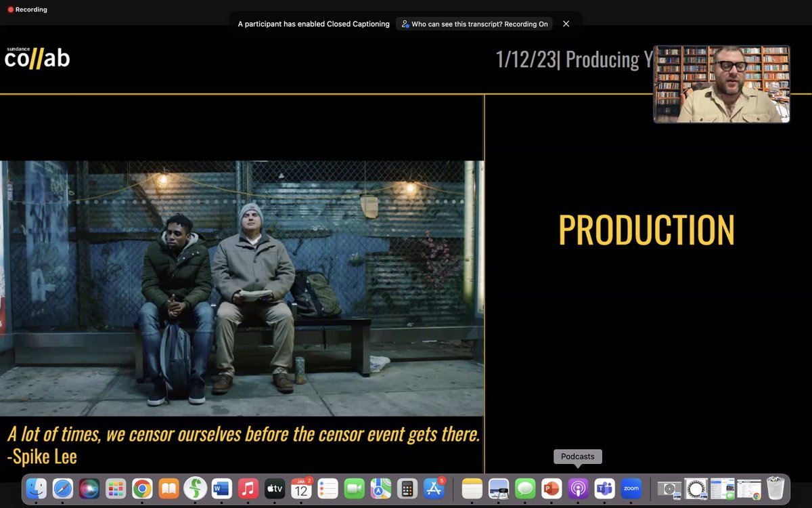
Task: Switch to the Zoom app in dock
Action: click(631, 488)
